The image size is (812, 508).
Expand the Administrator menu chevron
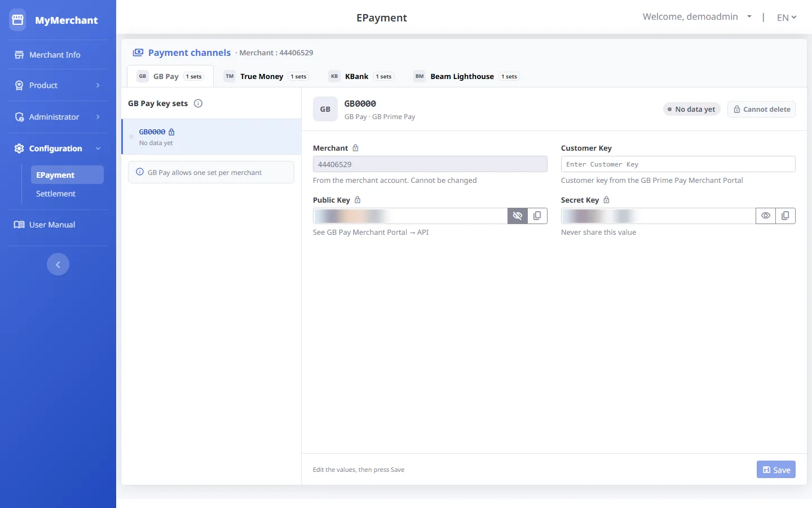pos(98,117)
